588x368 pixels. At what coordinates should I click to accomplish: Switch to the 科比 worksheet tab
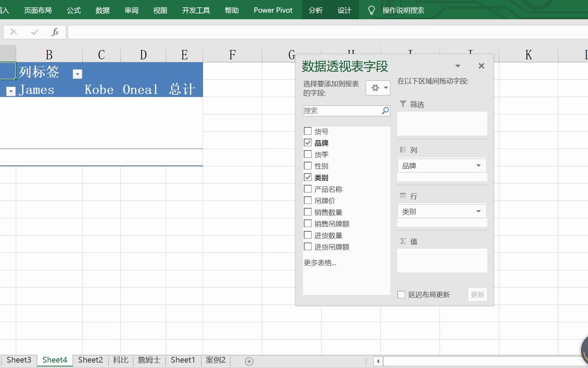coord(121,360)
